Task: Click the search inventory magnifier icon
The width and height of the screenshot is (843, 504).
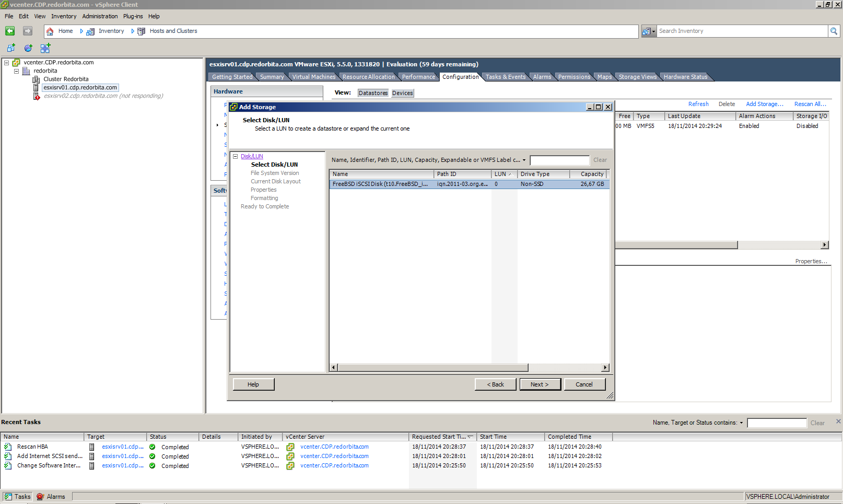Action: (834, 31)
